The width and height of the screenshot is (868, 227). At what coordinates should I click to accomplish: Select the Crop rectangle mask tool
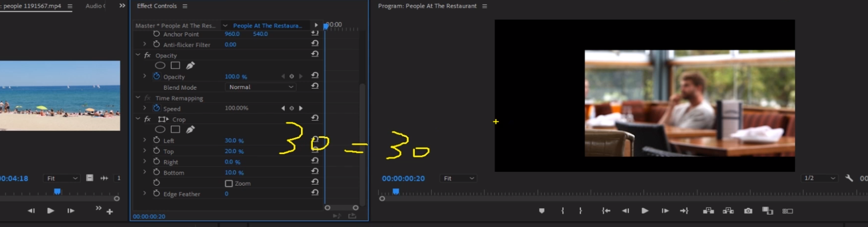175,129
